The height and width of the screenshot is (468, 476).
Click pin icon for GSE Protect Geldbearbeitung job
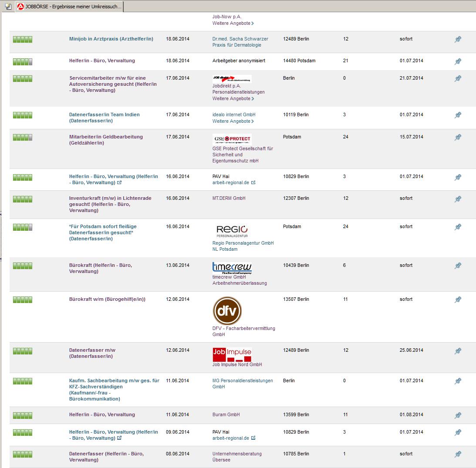click(458, 138)
